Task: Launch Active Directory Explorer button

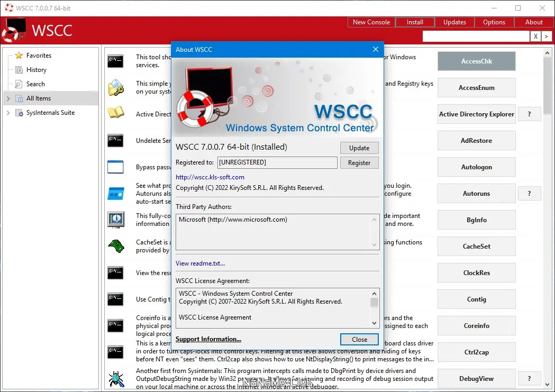Action: point(476,114)
